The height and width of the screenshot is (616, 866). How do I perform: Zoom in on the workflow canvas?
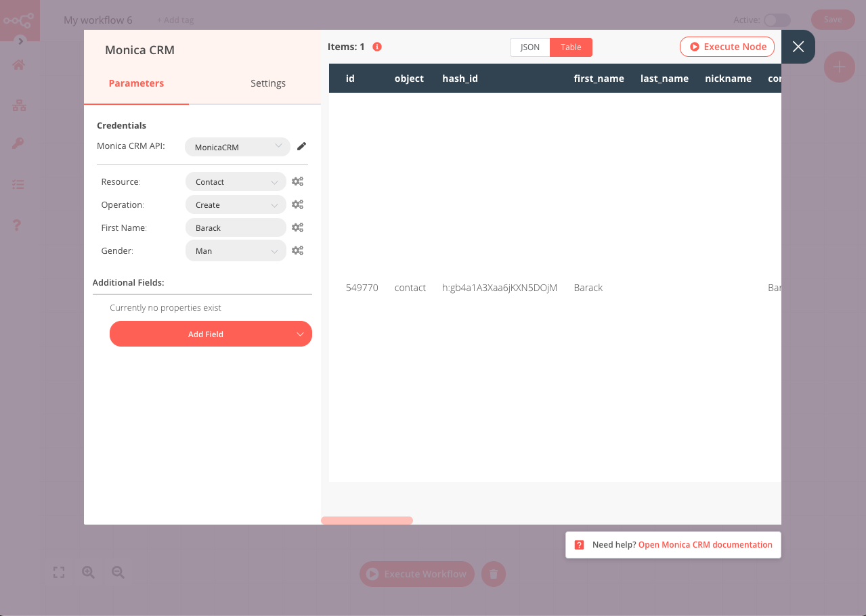tap(88, 572)
